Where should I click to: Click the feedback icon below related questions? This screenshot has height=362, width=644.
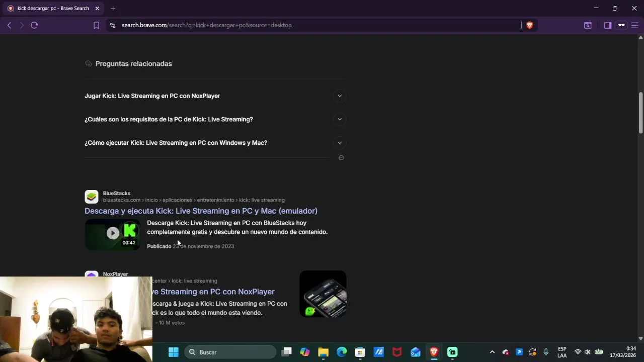coord(341,158)
